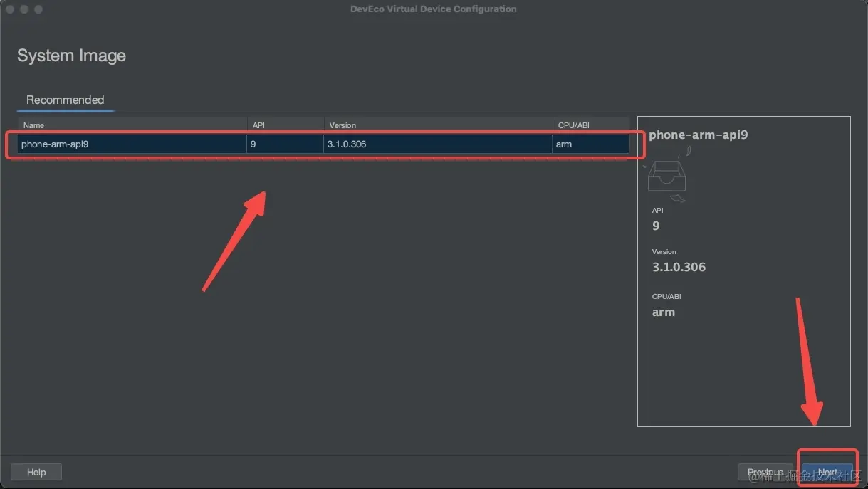The image size is (868, 489).
Task: Select the phone-arm-api9 system image row
Action: point(323,144)
